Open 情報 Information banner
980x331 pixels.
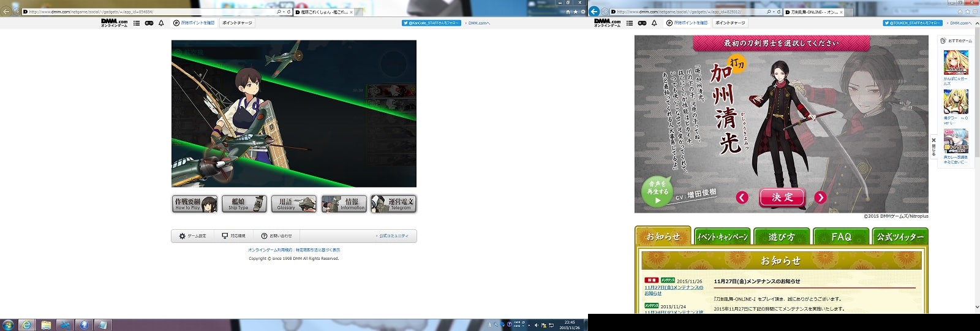point(344,204)
